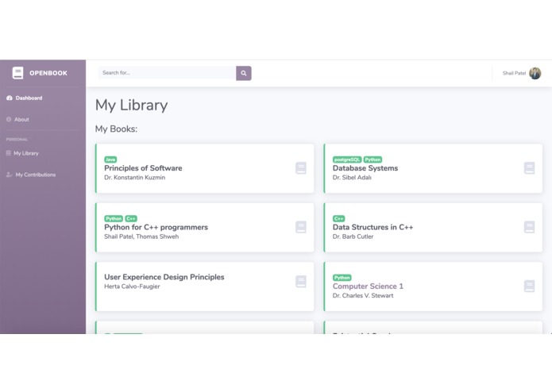Click the My Library page heading

[x=131, y=105]
